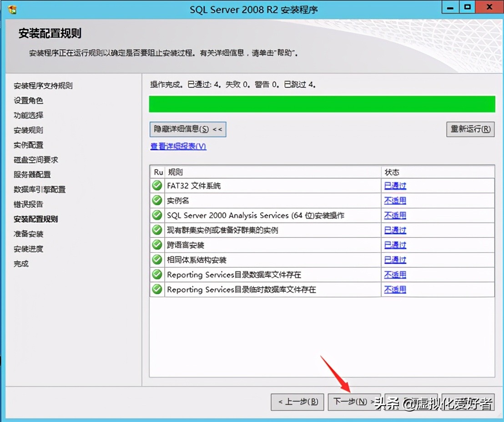Open 不适用 link for Reporting Services目录临时数据库文件存在
This screenshot has width=504, height=422.
395,290
